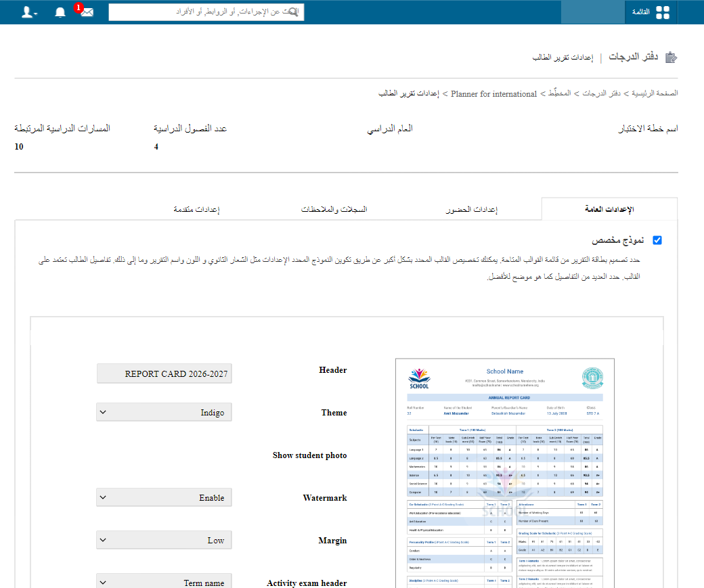
Task: Click the search magnifier icon
Action: click(x=292, y=12)
